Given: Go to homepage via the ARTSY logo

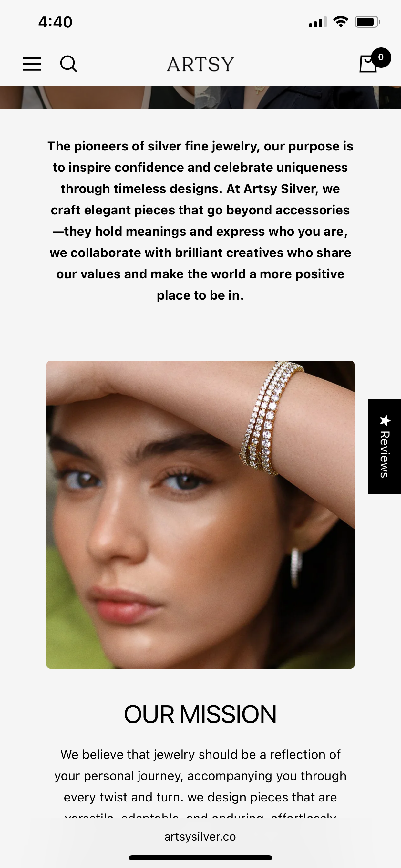Looking at the screenshot, I should 200,64.
